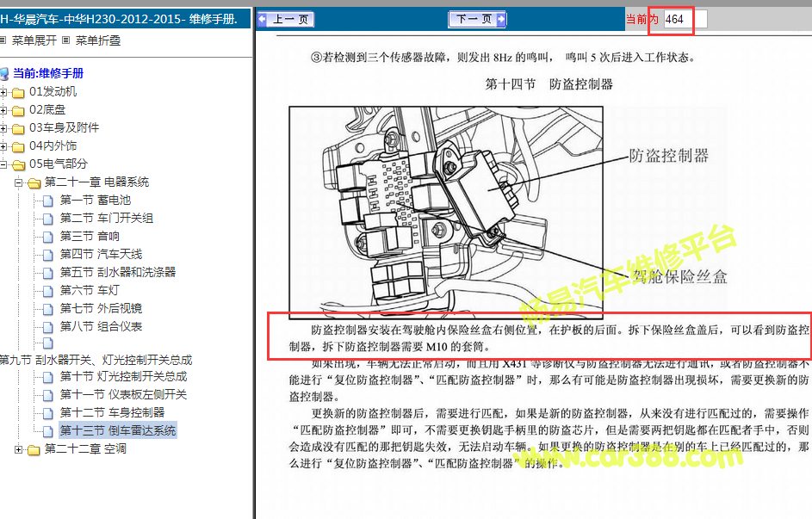Click the 02底盘 folder icon

coord(18,111)
